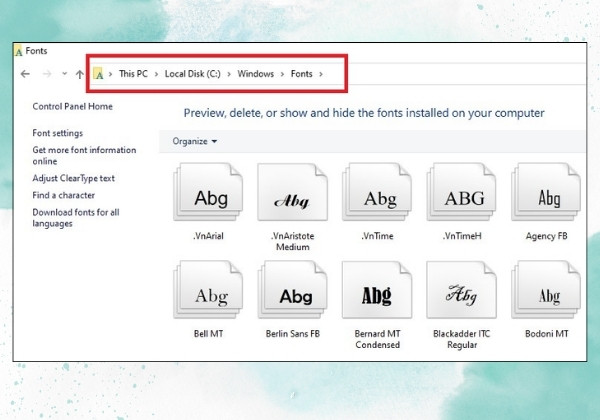Click the .VnTime font name label
This screenshot has height=420, width=600.
point(377,236)
